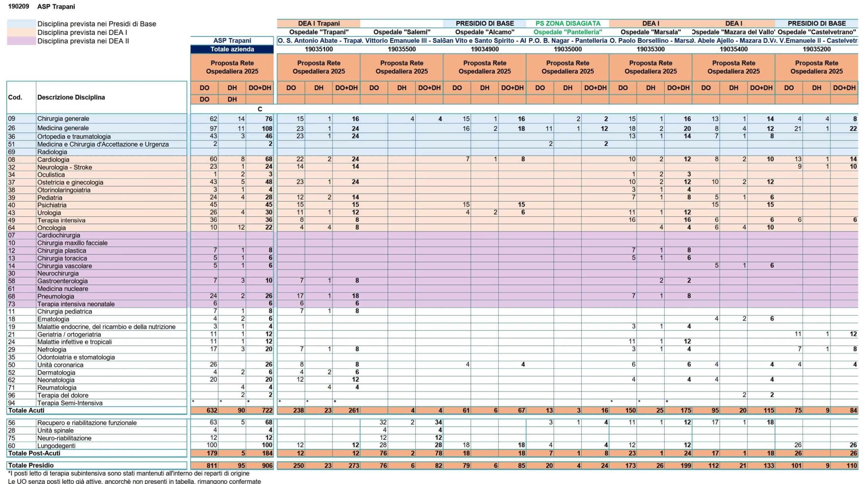Click the blue Presidi di Base legend swatch
This screenshot has width=868, height=484.
pyautogui.click(x=21, y=24)
